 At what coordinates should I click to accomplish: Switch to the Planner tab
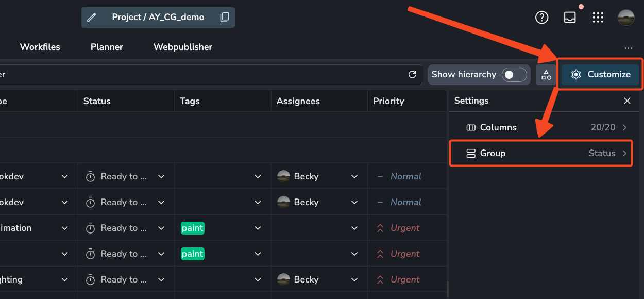coord(107,47)
